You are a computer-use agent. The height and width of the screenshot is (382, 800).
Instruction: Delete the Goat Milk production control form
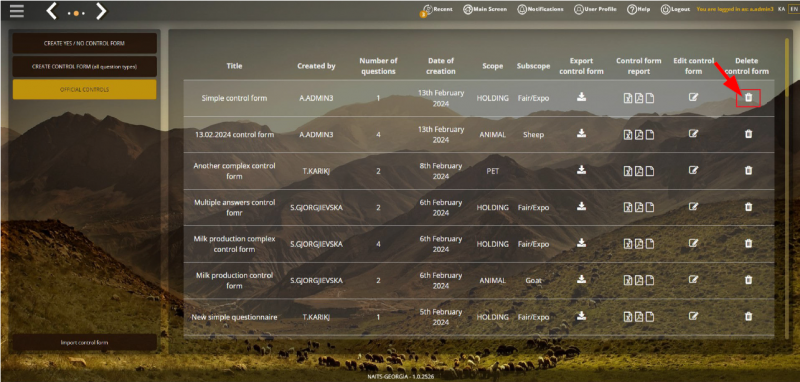[x=748, y=280]
